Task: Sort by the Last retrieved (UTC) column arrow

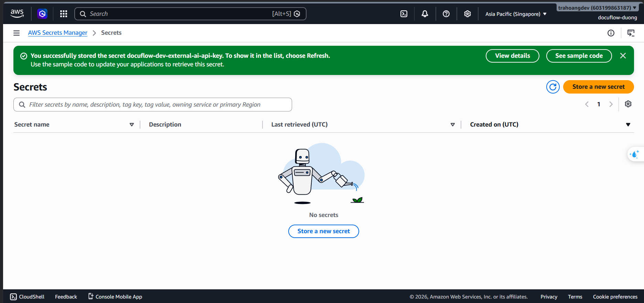Action: tap(453, 125)
